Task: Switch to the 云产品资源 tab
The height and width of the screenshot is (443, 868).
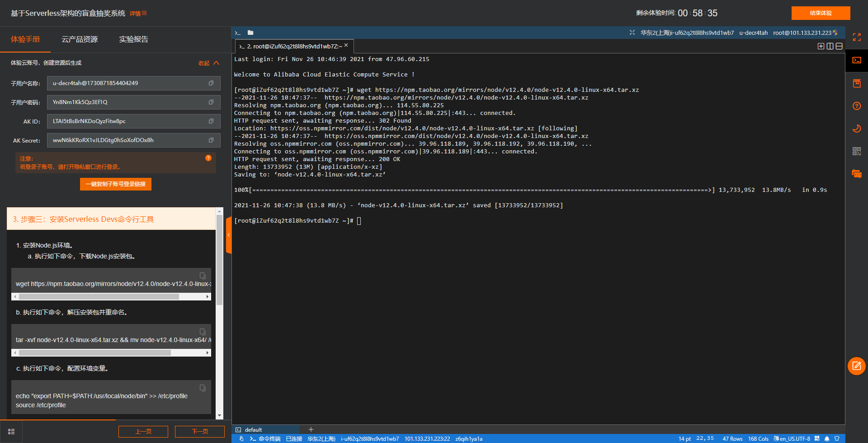Action: [80, 39]
